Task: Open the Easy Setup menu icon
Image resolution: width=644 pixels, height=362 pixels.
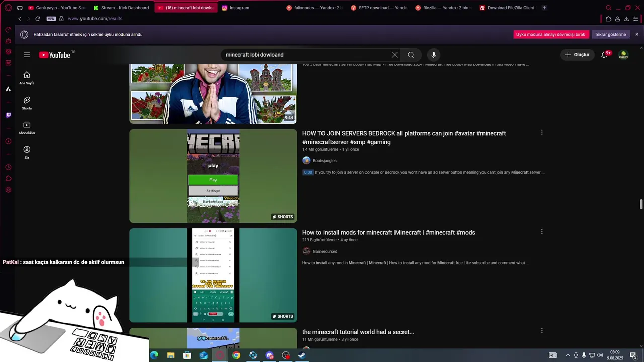Action: [636, 19]
